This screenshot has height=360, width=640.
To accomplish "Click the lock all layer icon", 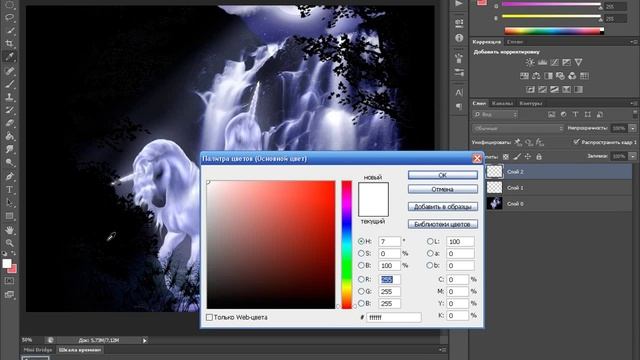I will pyautogui.click(x=539, y=156).
